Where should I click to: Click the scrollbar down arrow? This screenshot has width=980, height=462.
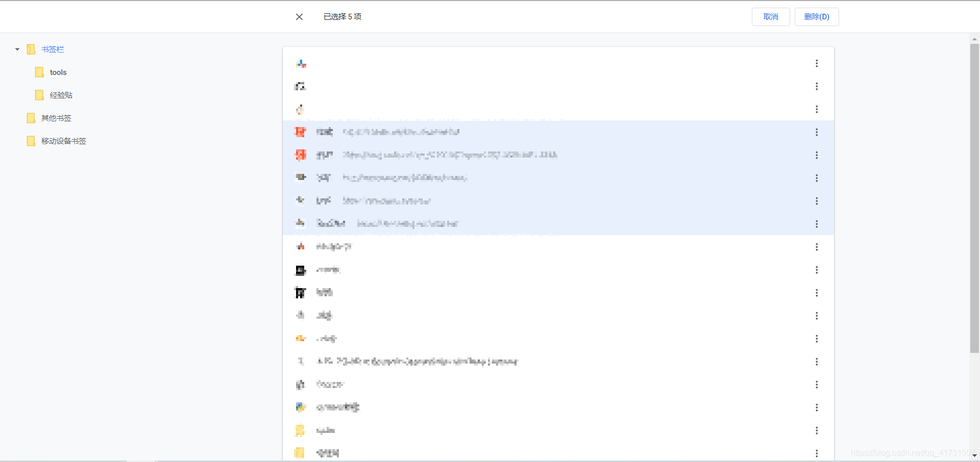pos(974,456)
